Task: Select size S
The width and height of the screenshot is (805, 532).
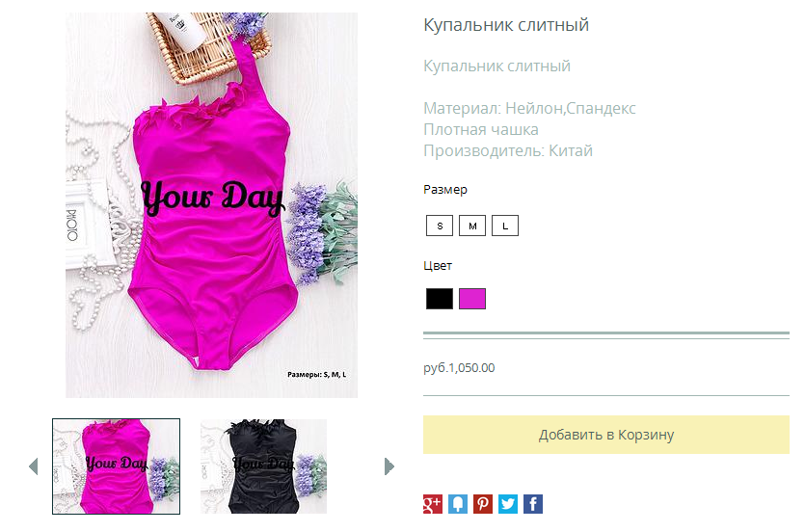Action: pos(440,226)
